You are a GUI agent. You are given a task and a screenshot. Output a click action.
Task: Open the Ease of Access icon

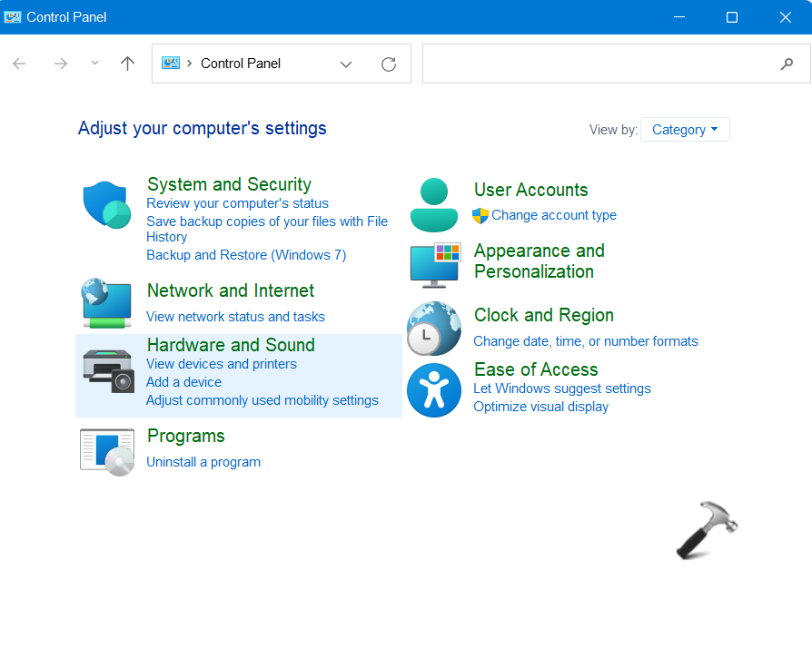coord(434,390)
